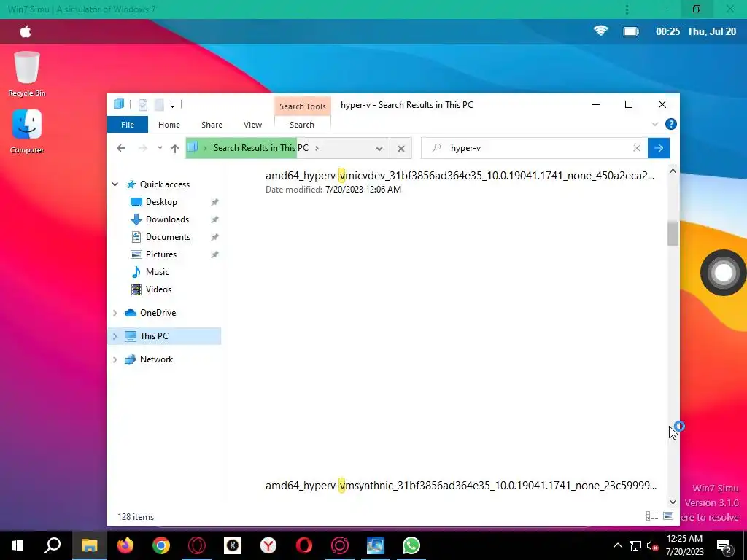Click the floating round assistive button
747x560 pixels.
point(723,273)
